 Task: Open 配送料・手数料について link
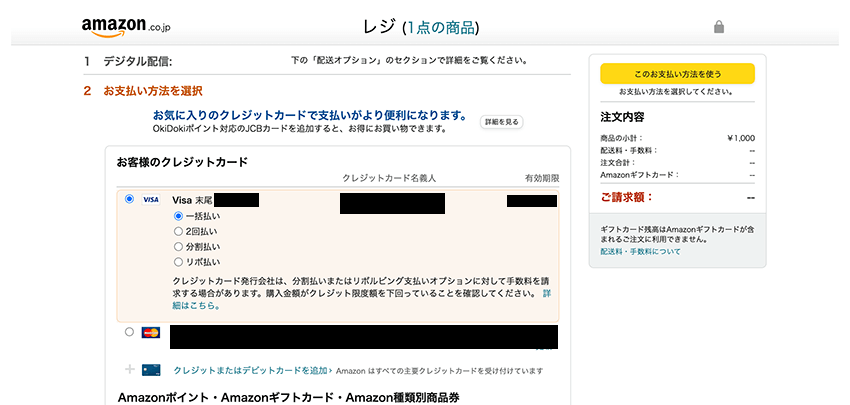coord(640,252)
